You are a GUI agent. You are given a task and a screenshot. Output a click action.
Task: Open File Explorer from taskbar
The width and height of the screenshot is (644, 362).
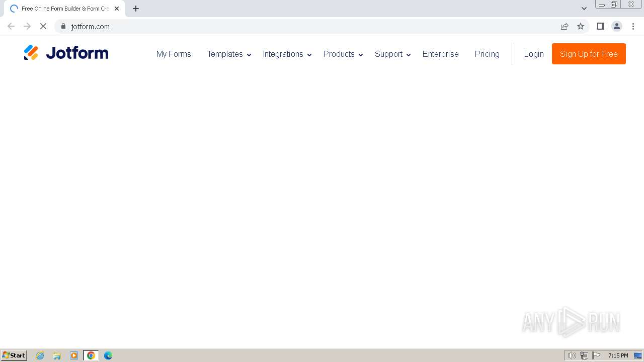(x=57, y=355)
